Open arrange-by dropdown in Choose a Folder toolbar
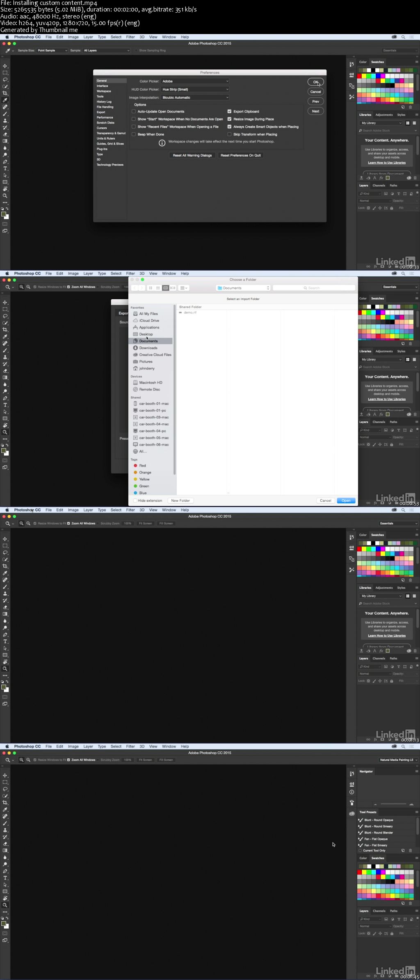Viewport: 420px width, 980px height. click(184, 288)
